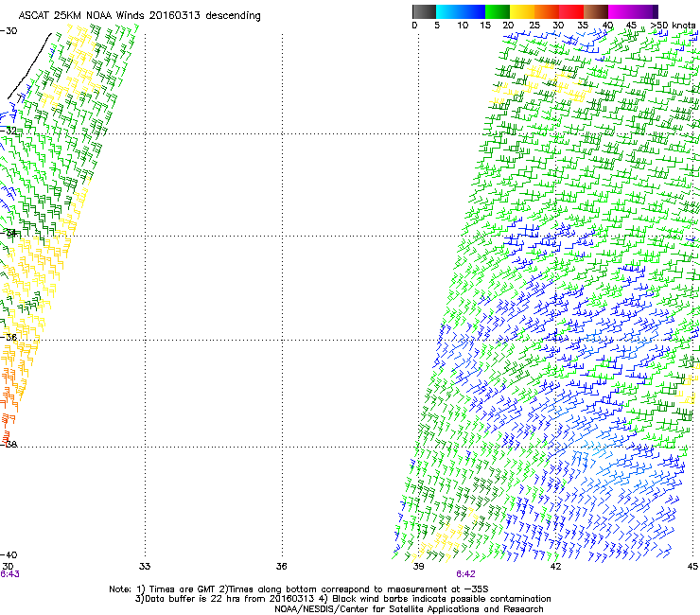700x615 pixels.
Task: Click the '5' label under the color scale
Action: click(x=437, y=26)
